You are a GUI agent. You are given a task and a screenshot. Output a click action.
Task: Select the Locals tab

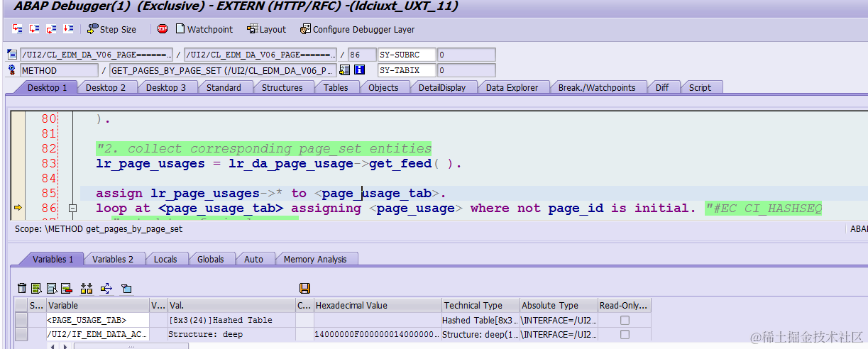tap(165, 259)
